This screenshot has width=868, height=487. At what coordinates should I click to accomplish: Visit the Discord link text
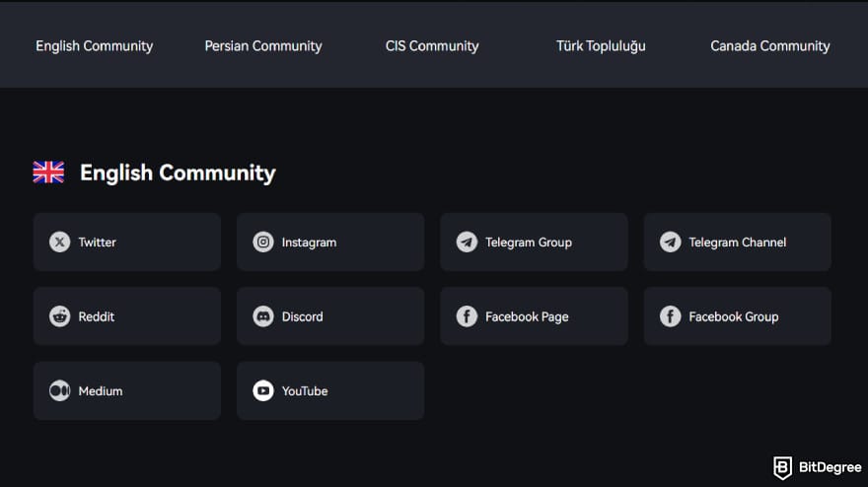coord(302,316)
